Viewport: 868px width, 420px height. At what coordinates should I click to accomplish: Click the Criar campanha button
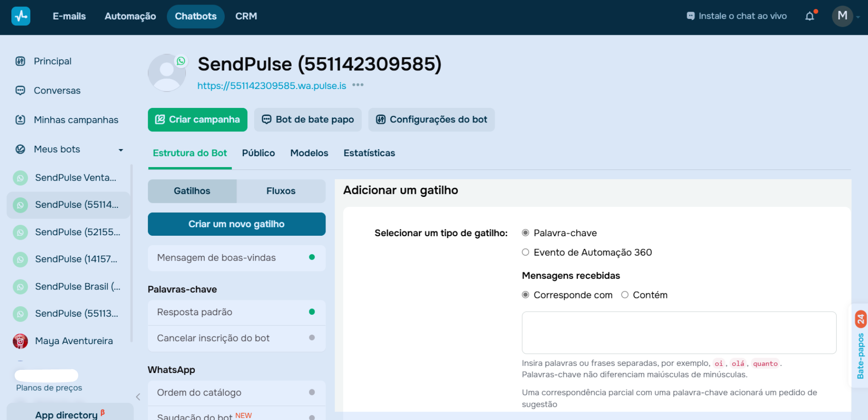pyautogui.click(x=198, y=120)
